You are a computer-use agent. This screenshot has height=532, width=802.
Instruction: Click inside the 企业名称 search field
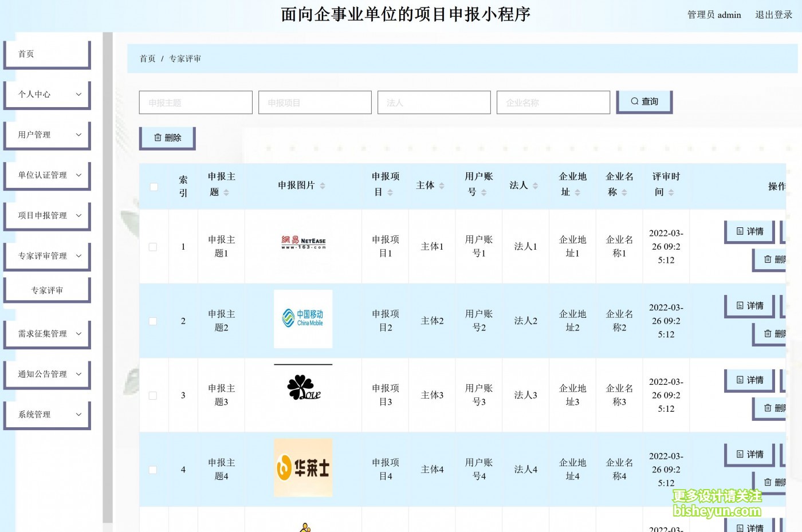[553, 102]
